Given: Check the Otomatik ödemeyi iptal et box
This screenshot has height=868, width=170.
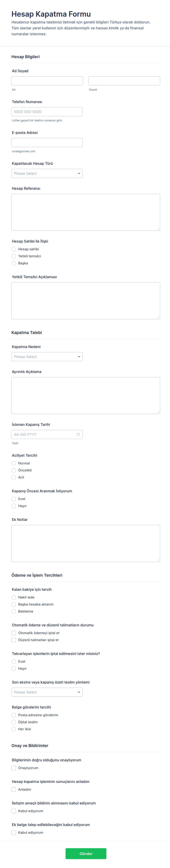Looking at the screenshot, I should point(14,633).
